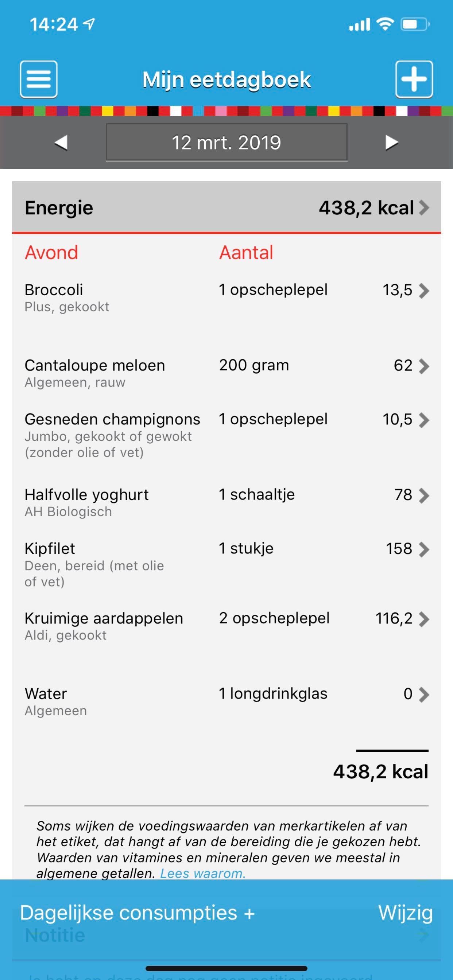Open Halfvolle yoghurt entry chevron
This screenshot has height=980, width=453.
point(424,495)
